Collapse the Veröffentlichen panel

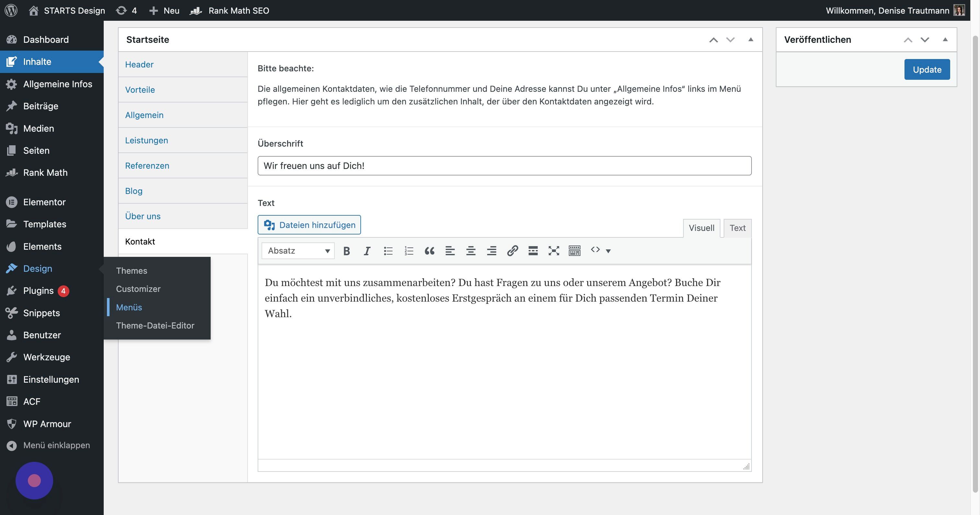click(x=945, y=40)
